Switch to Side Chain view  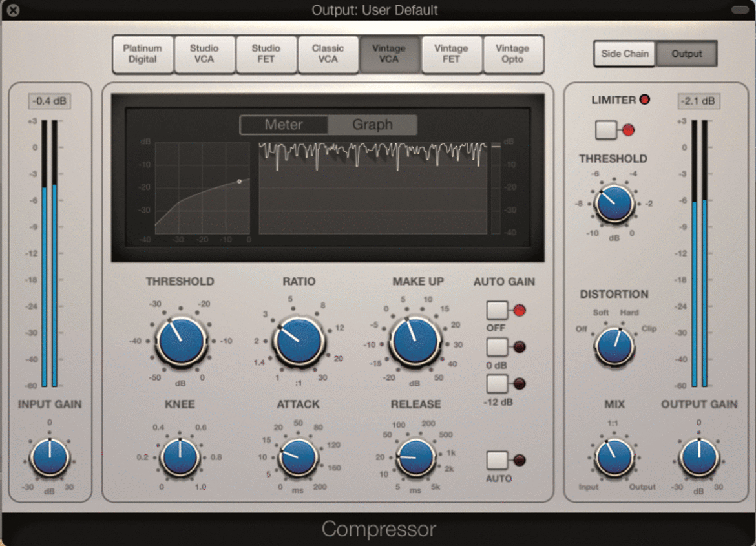(625, 54)
